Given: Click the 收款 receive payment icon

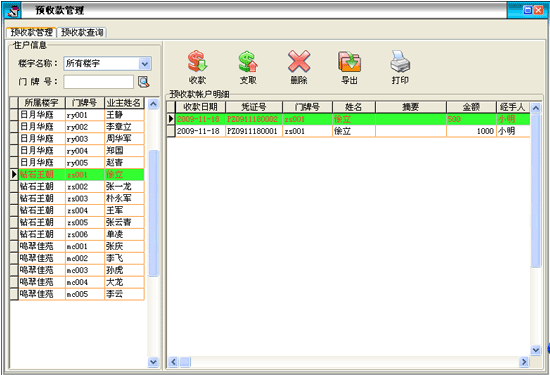Looking at the screenshot, I should coord(197,62).
